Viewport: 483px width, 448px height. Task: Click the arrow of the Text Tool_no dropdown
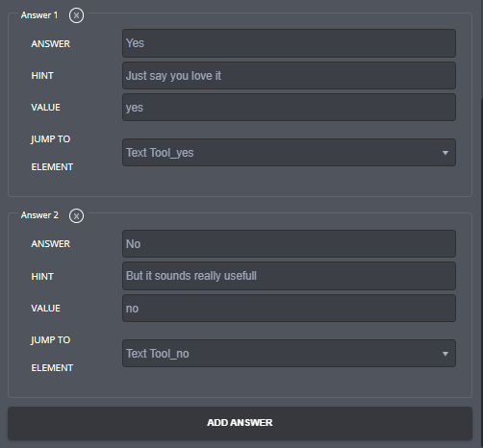[x=445, y=354]
